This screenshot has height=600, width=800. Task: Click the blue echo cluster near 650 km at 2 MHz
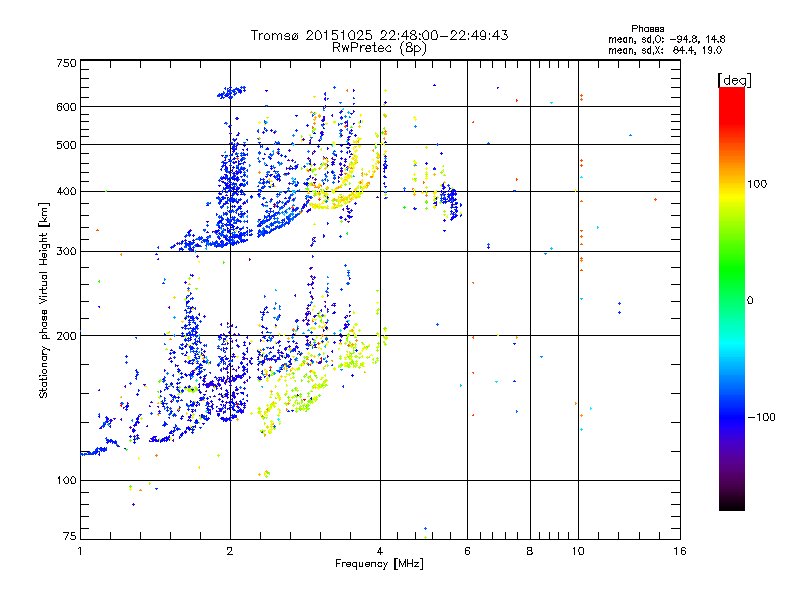[232, 92]
